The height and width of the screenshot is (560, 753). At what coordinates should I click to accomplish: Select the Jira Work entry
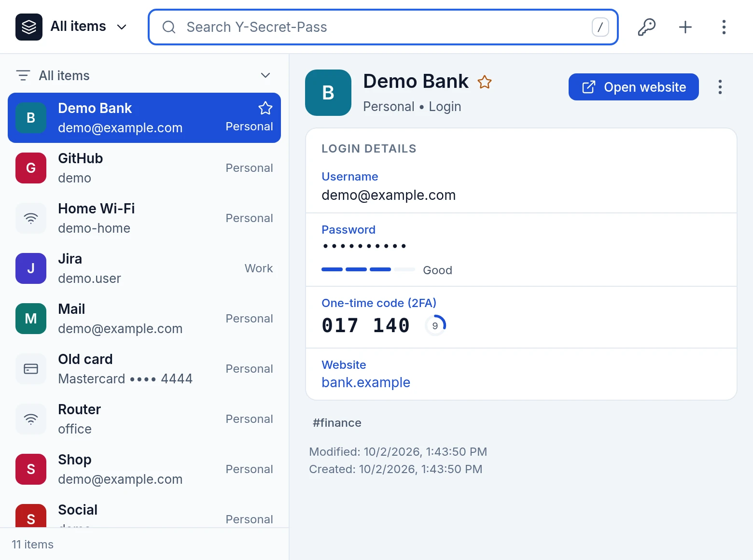tap(144, 268)
